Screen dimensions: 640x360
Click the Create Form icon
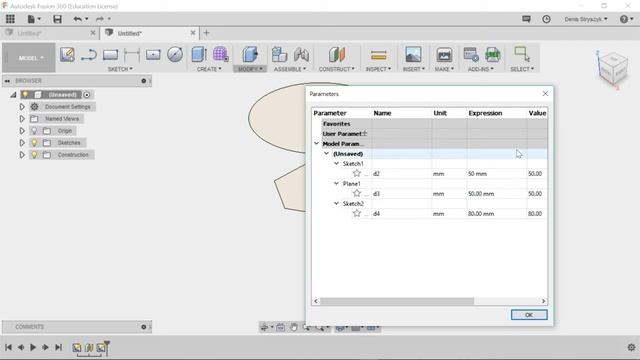[220, 54]
